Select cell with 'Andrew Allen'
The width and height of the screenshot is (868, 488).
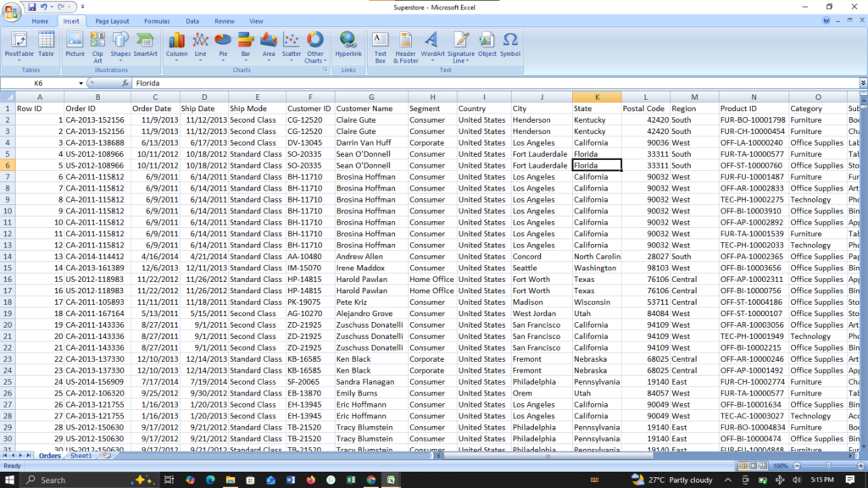[371, 256]
